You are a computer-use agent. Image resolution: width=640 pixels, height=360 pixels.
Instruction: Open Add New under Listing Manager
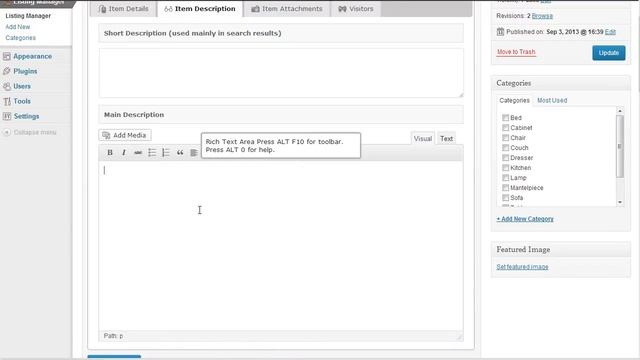pyautogui.click(x=18, y=27)
